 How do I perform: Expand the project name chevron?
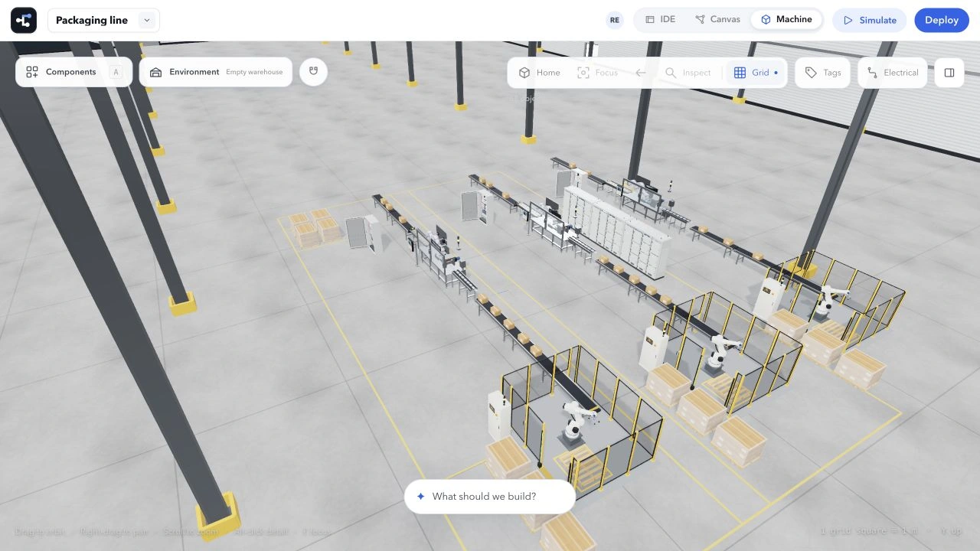point(146,21)
